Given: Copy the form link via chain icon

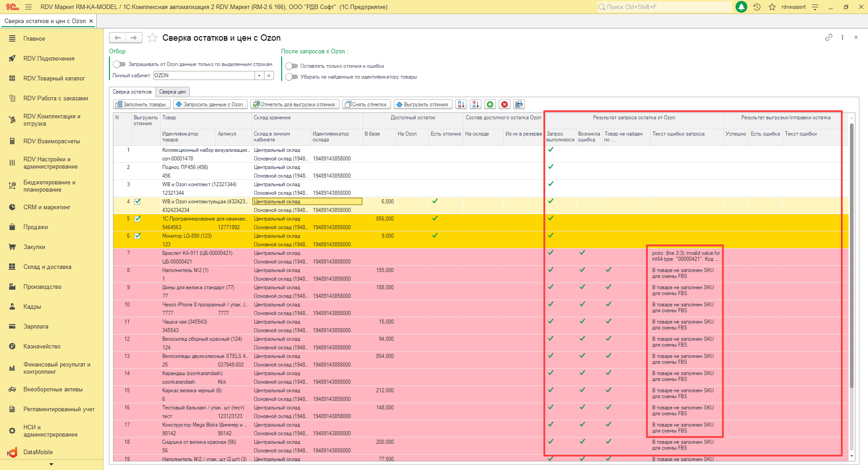Looking at the screenshot, I should point(829,38).
